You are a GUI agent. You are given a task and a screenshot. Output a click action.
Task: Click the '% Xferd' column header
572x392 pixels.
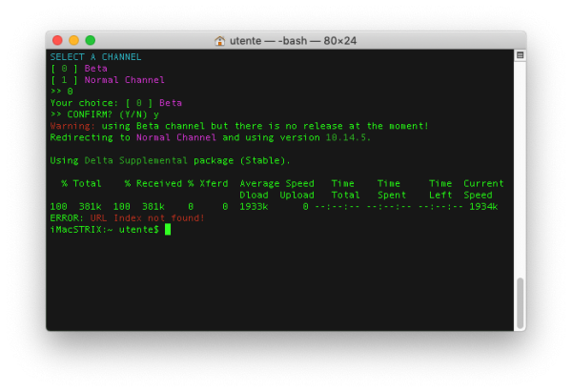click(x=208, y=183)
